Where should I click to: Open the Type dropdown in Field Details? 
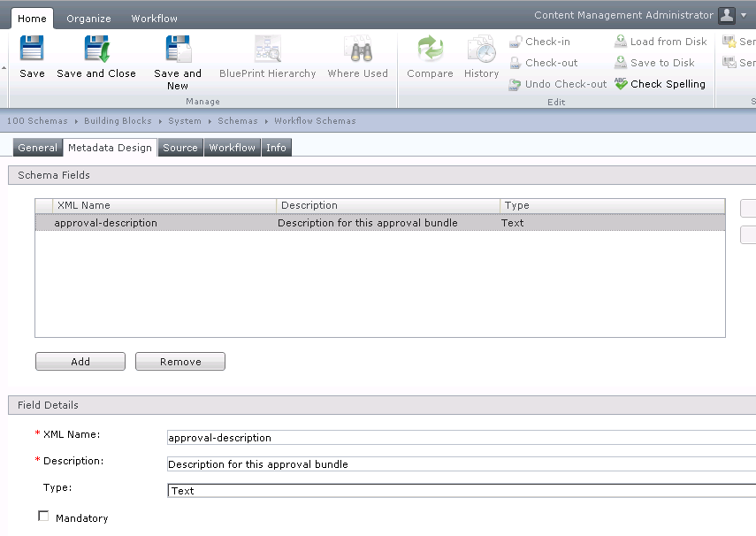460,491
